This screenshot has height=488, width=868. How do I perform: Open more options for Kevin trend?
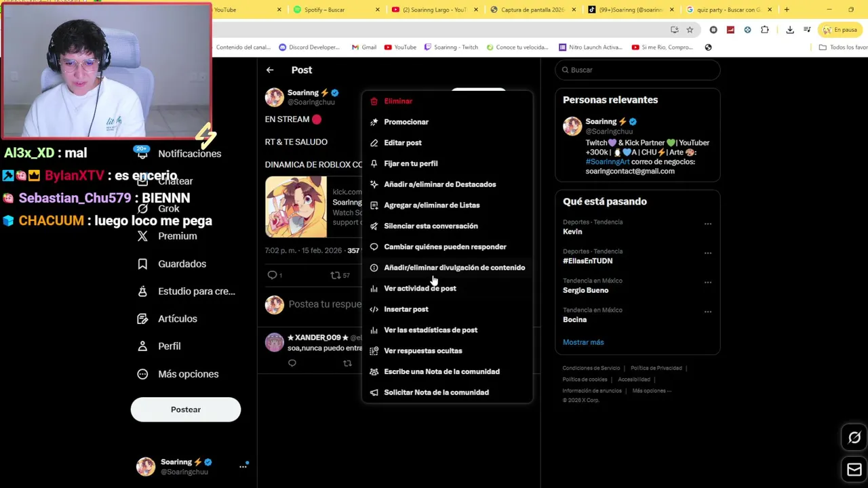[x=708, y=224]
